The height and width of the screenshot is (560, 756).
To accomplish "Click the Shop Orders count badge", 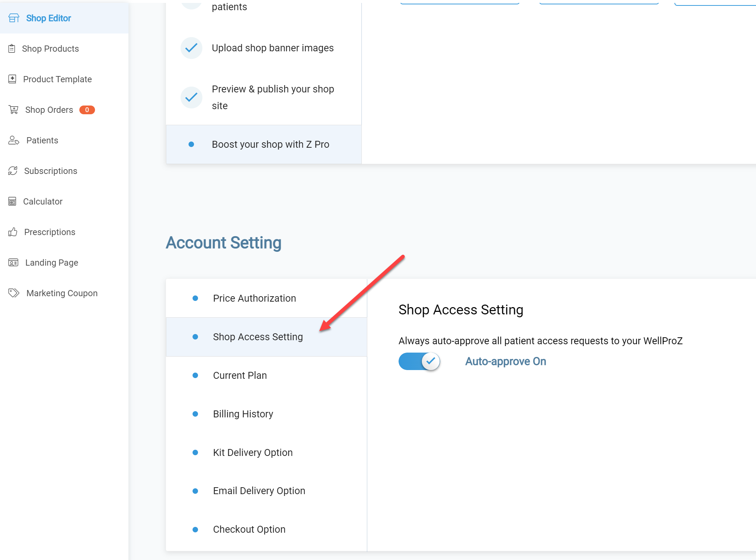I will (87, 110).
